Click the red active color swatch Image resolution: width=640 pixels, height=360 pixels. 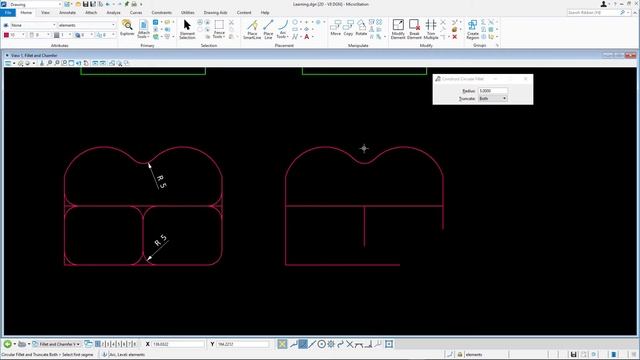pyautogui.click(x=7, y=36)
